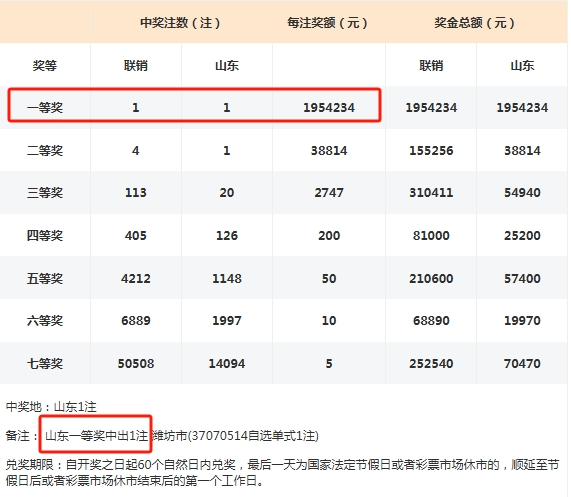Select the 山东 subheader of 中奖注数

coord(227,66)
